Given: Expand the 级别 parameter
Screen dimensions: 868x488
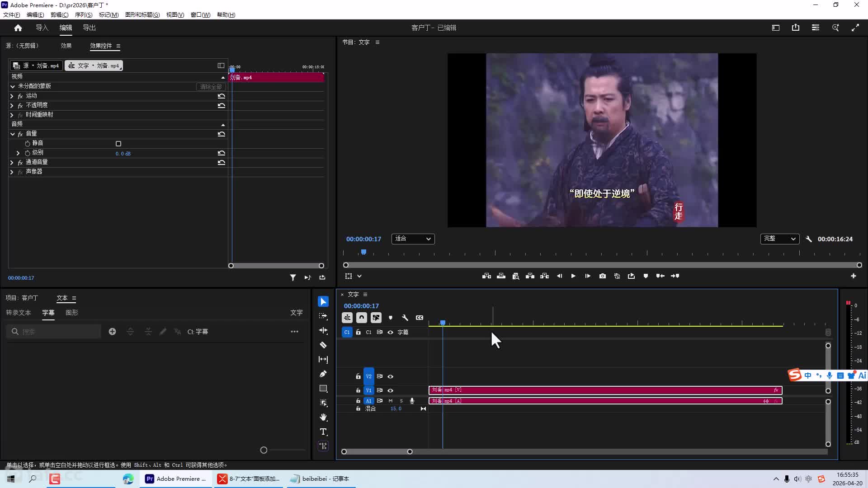Looking at the screenshot, I should (x=18, y=153).
